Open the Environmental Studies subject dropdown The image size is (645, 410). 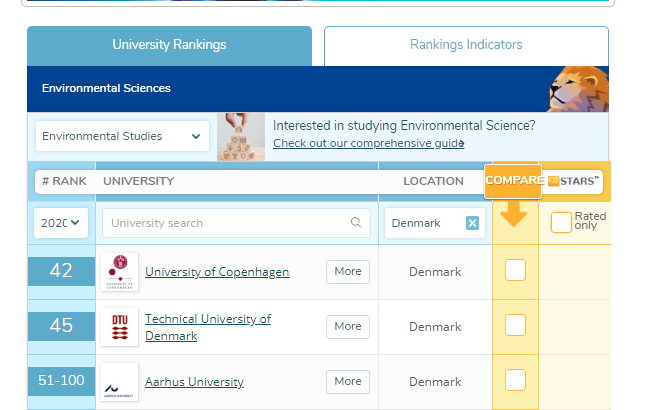coord(122,136)
